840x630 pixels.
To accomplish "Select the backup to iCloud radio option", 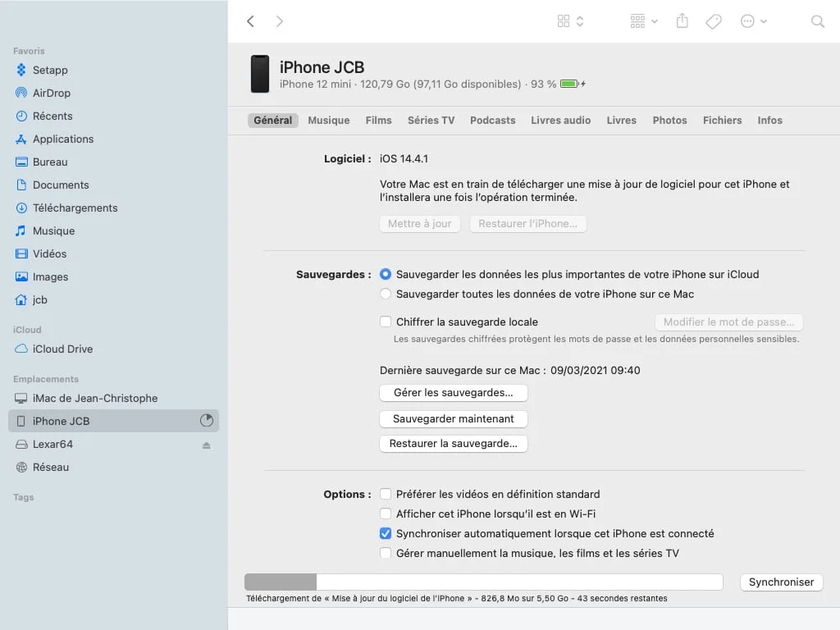I will pyautogui.click(x=386, y=274).
